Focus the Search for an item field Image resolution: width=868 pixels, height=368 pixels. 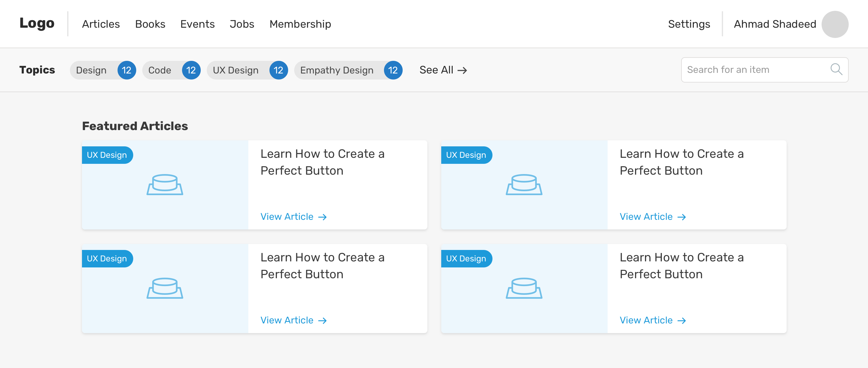coord(755,70)
